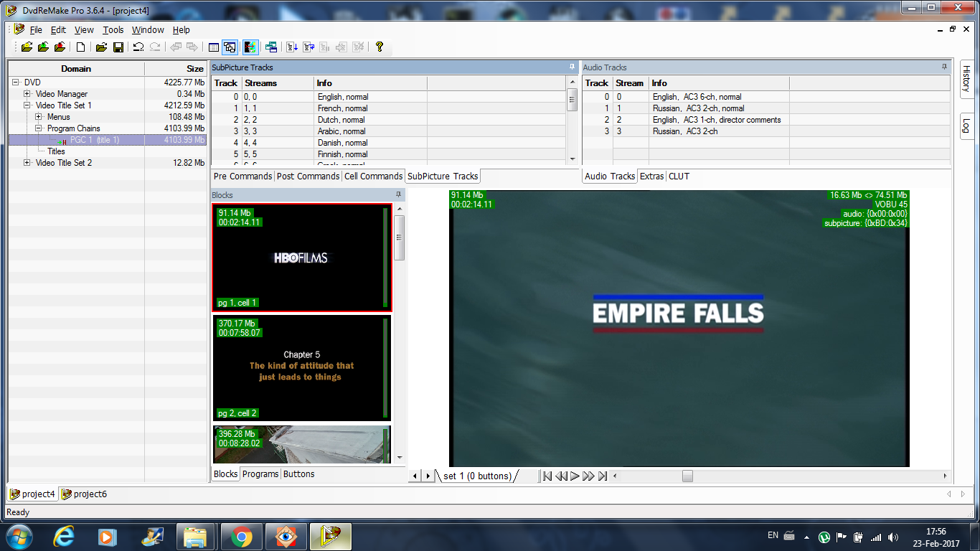Pin the Audio Tracks panel
Image resolution: width=980 pixels, height=551 pixels.
pyautogui.click(x=944, y=67)
